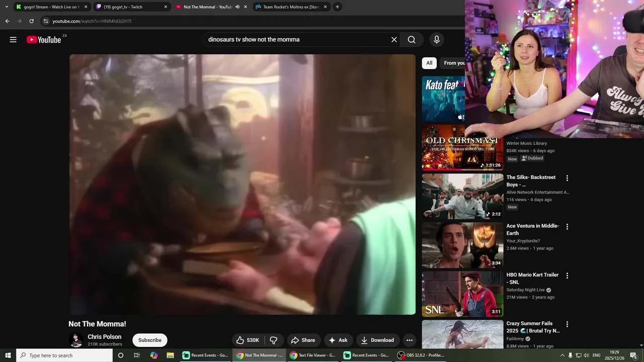View site information icon in address bar

[46, 21]
